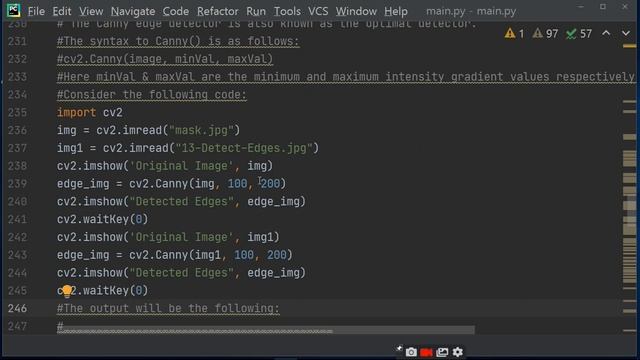Click "edge_img" variable on line 239
The width and height of the screenshot is (640, 360).
pyautogui.click(x=83, y=184)
